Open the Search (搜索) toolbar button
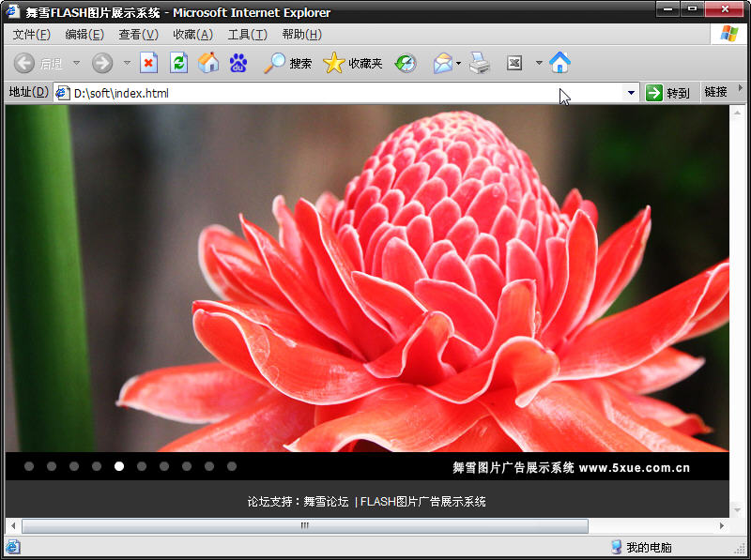The width and height of the screenshot is (751, 560). [x=288, y=63]
